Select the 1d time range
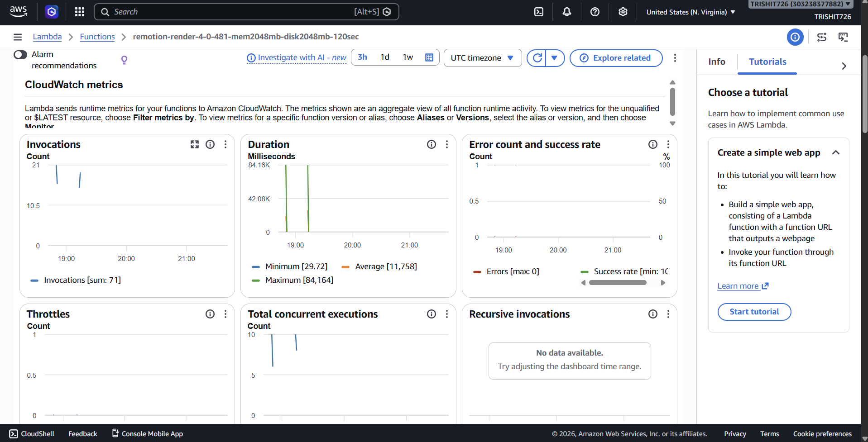The height and width of the screenshot is (442, 868). pyautogui.click(x=385, y=57)
